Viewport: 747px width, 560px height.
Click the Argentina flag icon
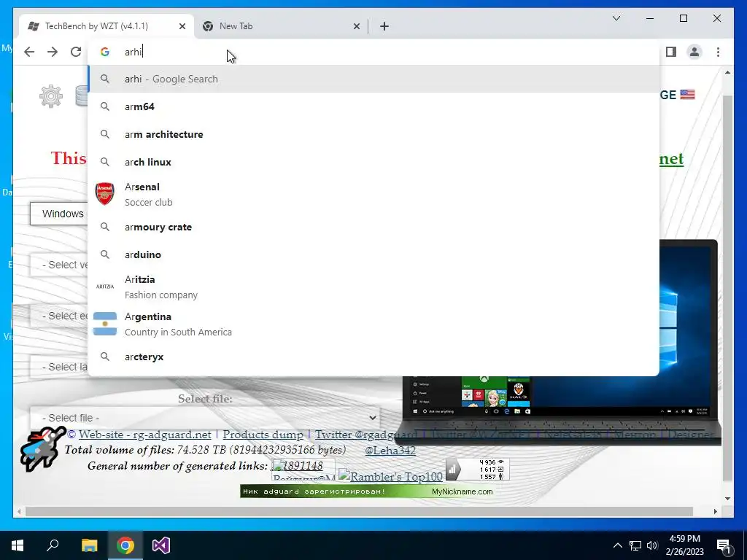[x=105, y=324]
